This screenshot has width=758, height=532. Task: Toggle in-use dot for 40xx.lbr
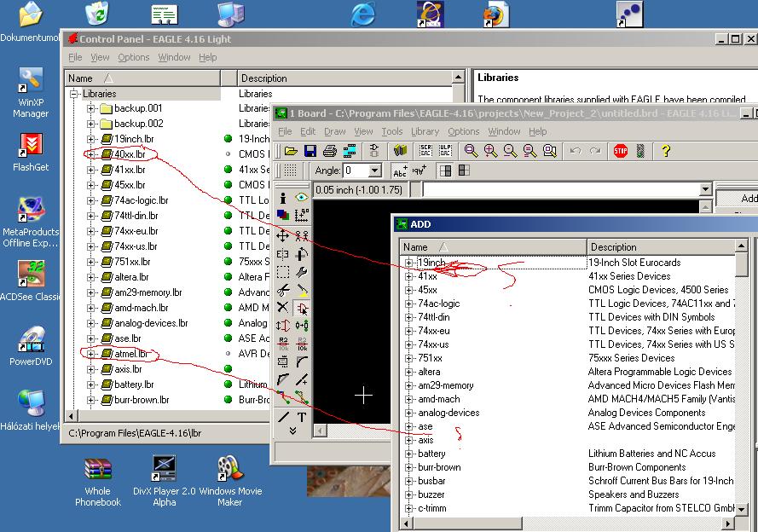[x=229, y=154]
